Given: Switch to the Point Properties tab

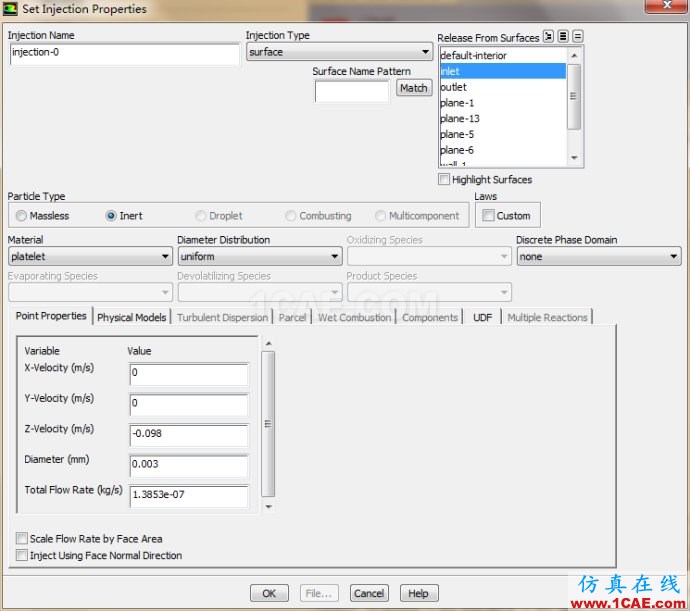Looking at the screenshot, I should coord(51,316).
